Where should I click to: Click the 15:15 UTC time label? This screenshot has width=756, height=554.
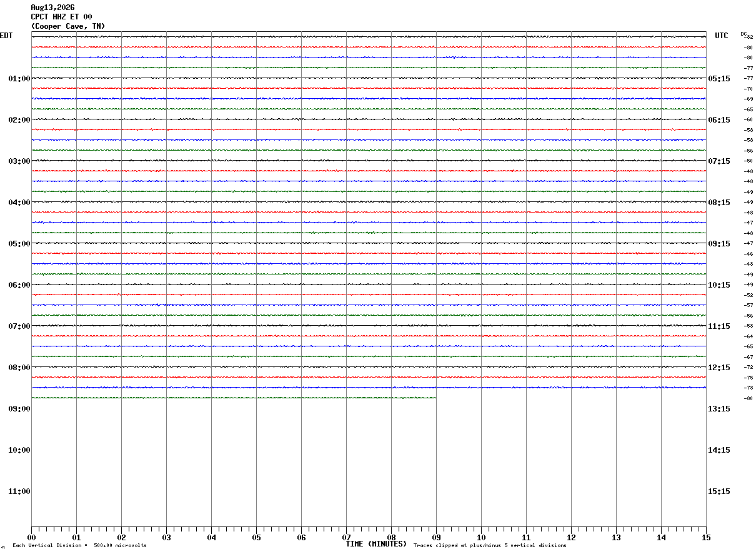point(719,491)
